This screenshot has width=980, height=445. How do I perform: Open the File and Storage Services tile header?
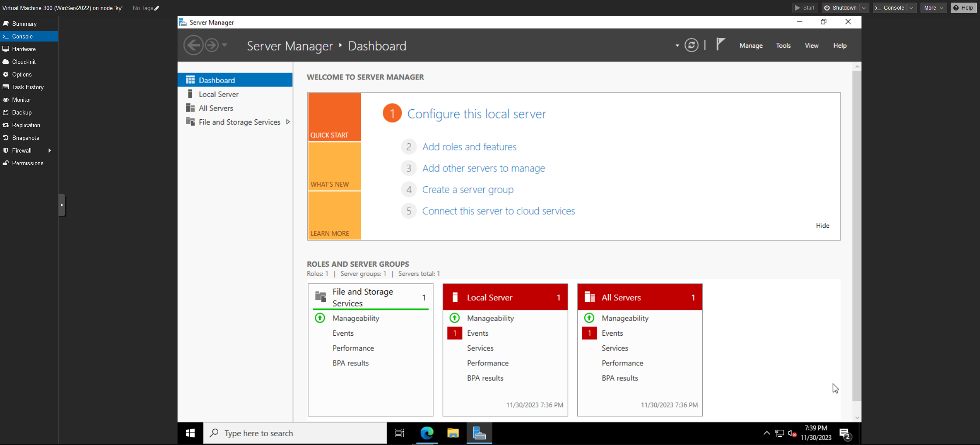(371, 297)
